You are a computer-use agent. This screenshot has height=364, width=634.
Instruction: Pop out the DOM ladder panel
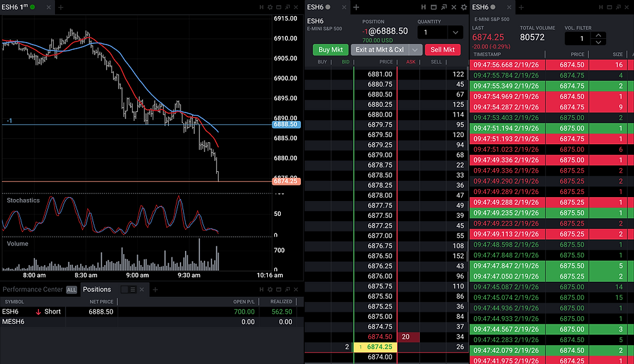click(444, 7)
